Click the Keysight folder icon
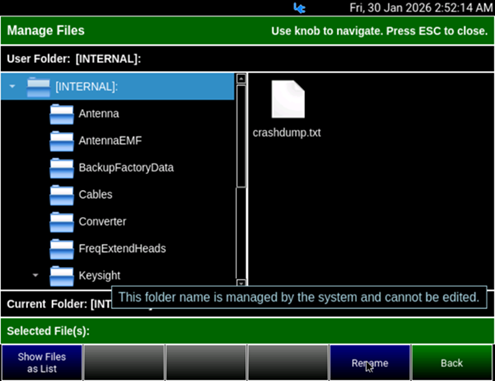Viewport: 495px width, 381px height. (x=62, y=276)
